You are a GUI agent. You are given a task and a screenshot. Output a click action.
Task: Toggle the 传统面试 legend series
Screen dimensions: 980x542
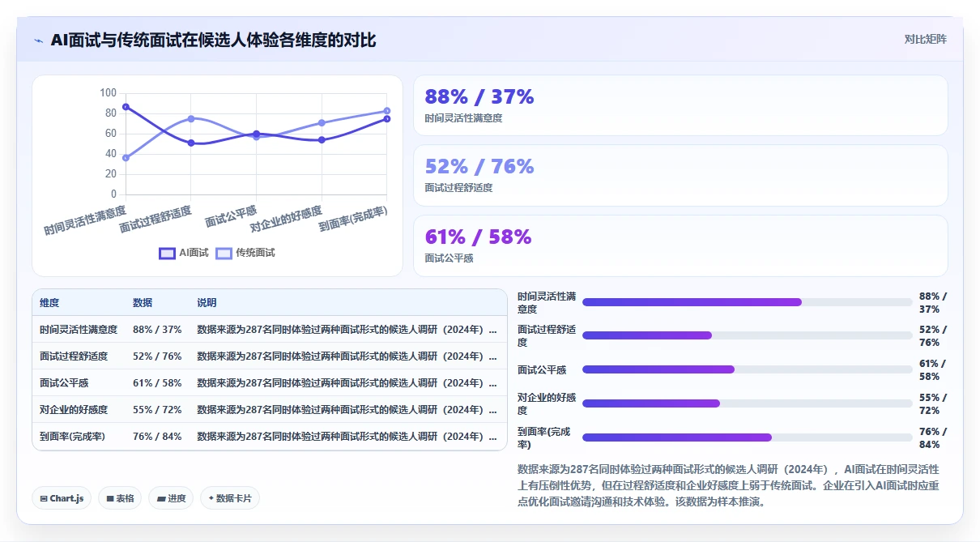click(245, 253)
